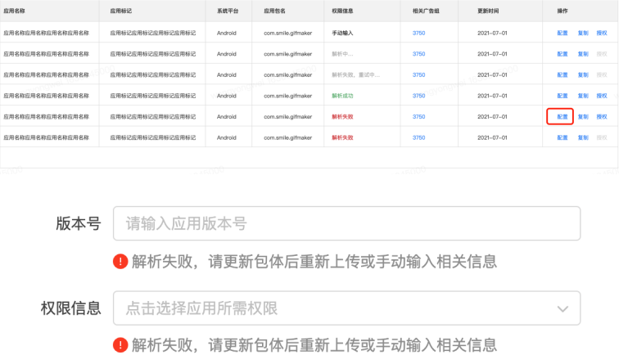Click the red error icon below 版本号 field
619x364 pixels.
click(x=120, y=262)
